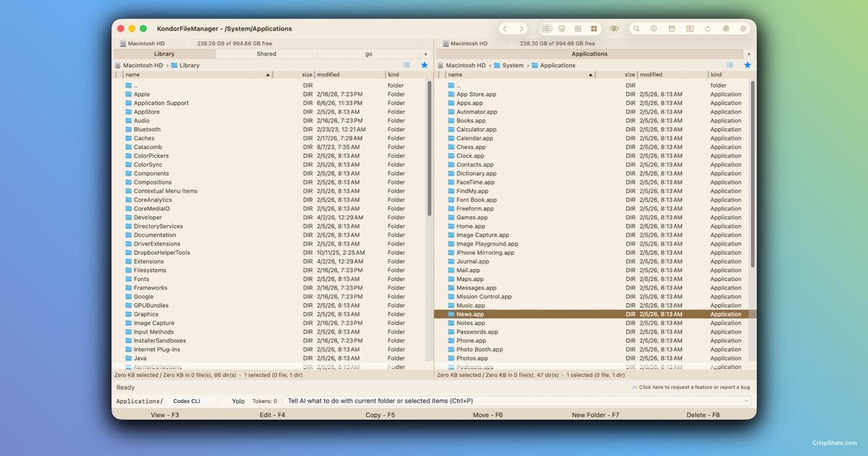Click the globe network toolbar icon
868x456 pixels.
point(726,29)
